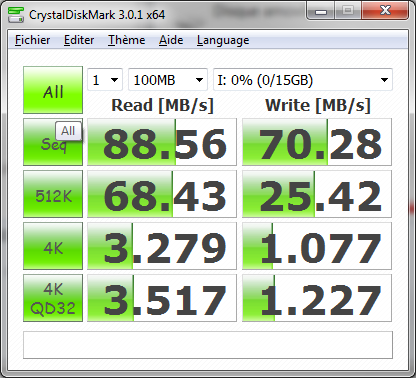Open the Thème menu
Screen dimensions: 416x378
[x=127, y=40]
